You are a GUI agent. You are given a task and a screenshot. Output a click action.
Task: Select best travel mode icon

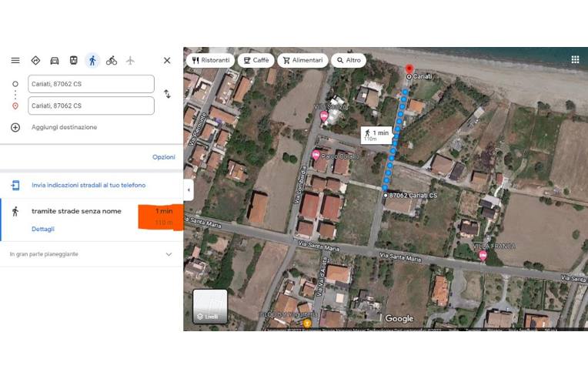click(x=35, y=60)
